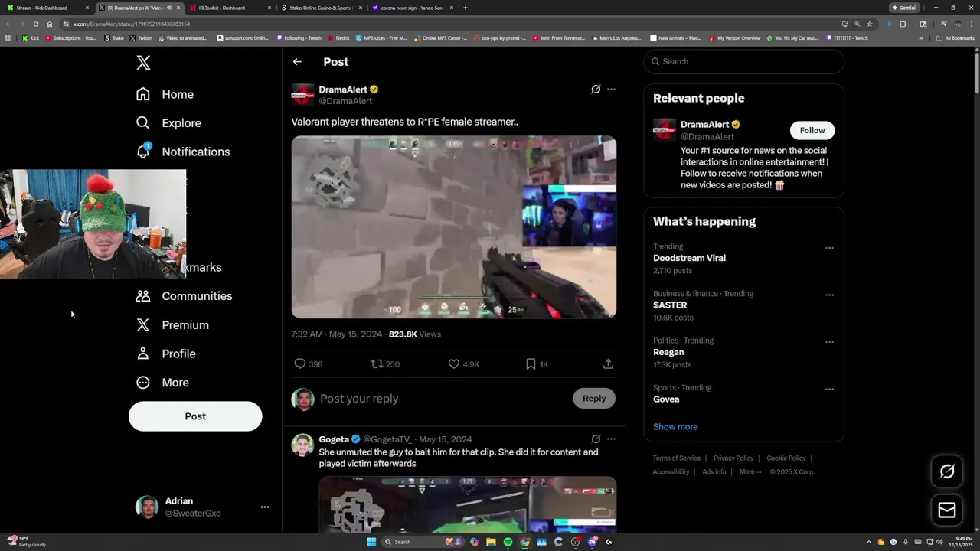
Task: Click the 823.8K Views count
Action: point(414,334)
